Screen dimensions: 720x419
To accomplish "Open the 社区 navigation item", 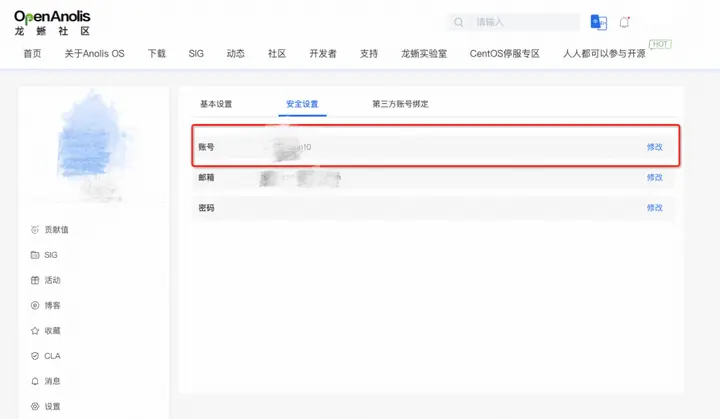I will tap(277, 54).
